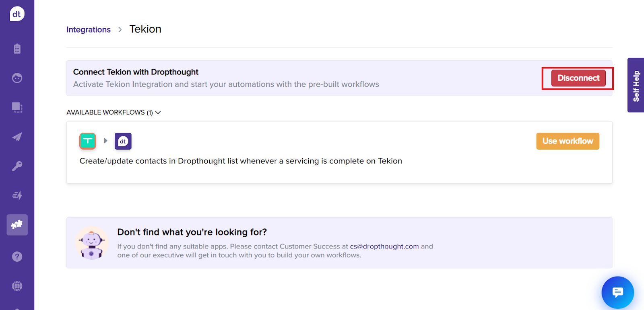
Task: Click the robot mascot illustration
Action: [x=92, y=243]
